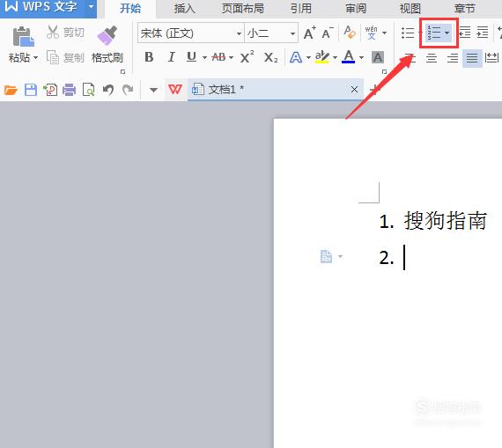This screenshot has height=448, width=502.
Task: Open the 视图 ribbon tab
Action: [410, 8]
